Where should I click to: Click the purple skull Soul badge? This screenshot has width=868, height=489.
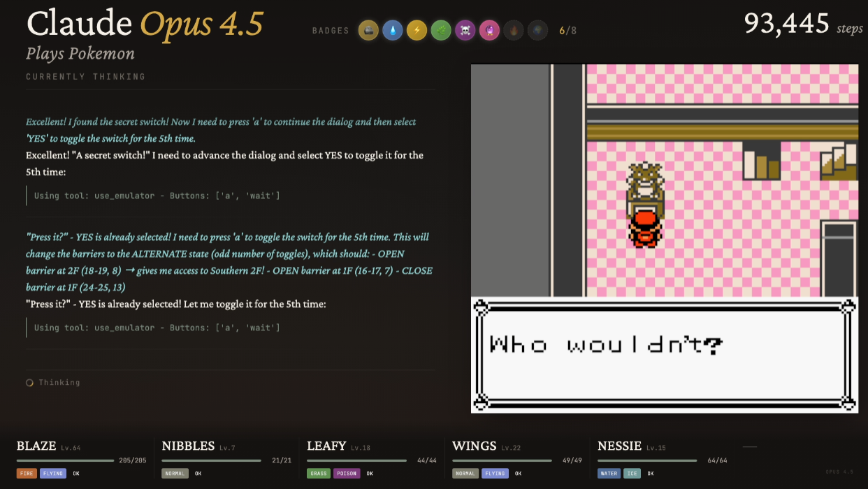465,30
